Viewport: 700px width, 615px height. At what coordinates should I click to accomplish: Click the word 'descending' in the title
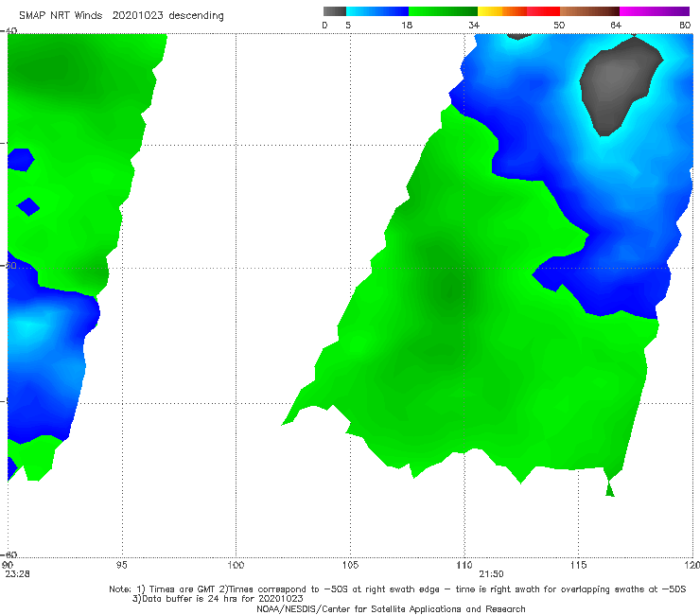click(x=196, y=16)
